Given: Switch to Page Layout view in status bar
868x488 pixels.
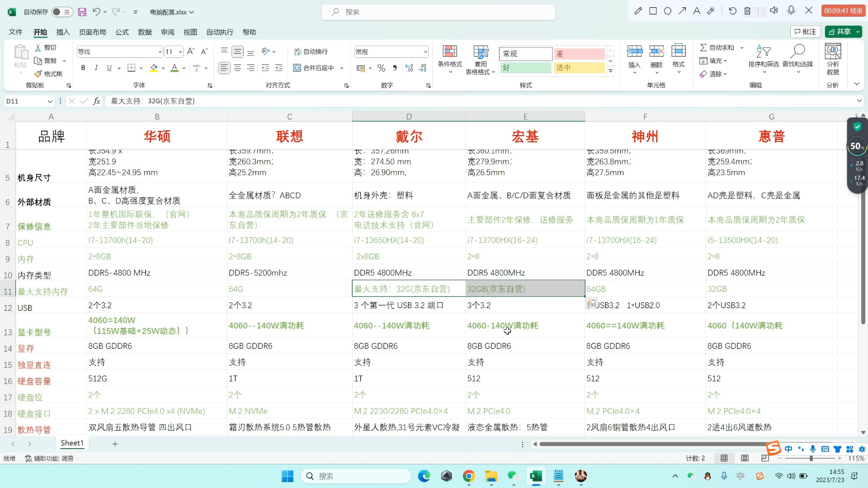Looking at the screenshot, I should [x=745, y=458].
